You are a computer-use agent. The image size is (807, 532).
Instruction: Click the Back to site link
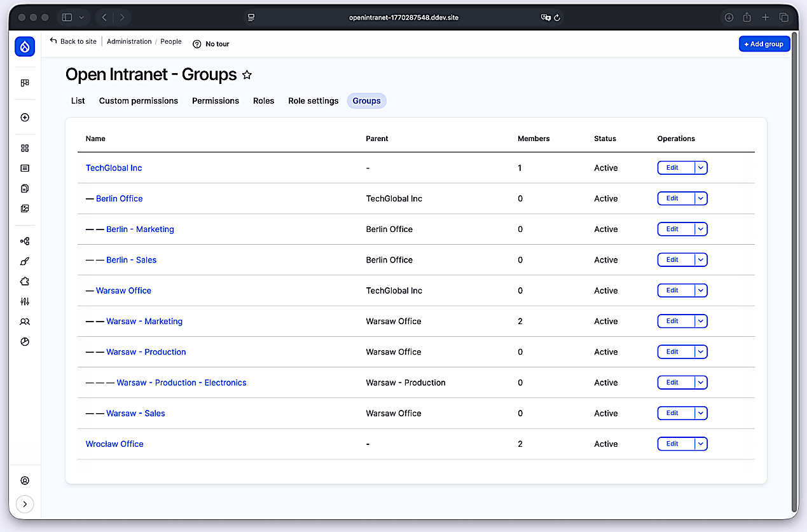tap(73, 41)
